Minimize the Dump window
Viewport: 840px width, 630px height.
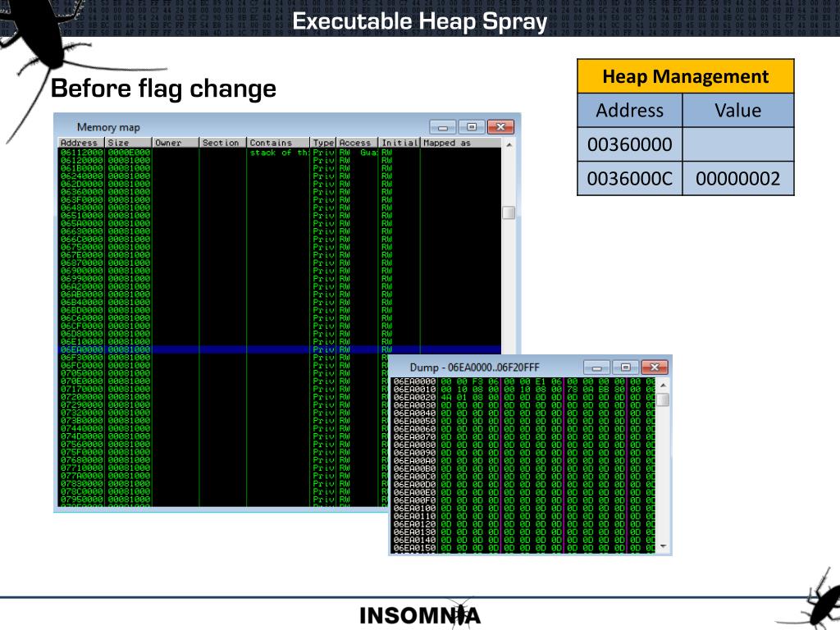(596, 367)
